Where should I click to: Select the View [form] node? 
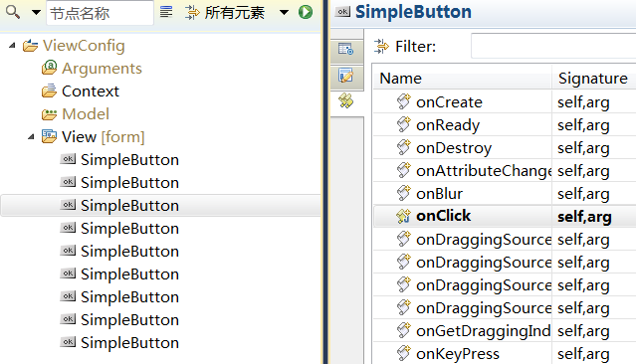point(104,137)
